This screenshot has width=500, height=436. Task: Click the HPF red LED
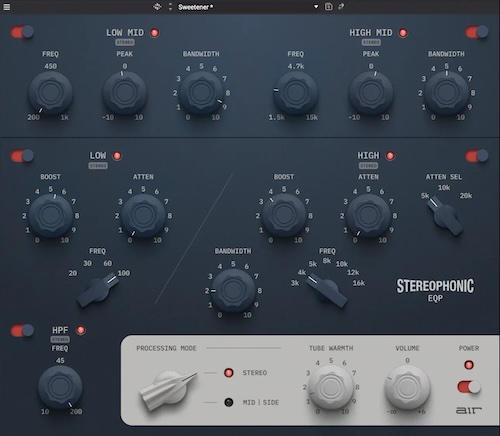point(81,330)
